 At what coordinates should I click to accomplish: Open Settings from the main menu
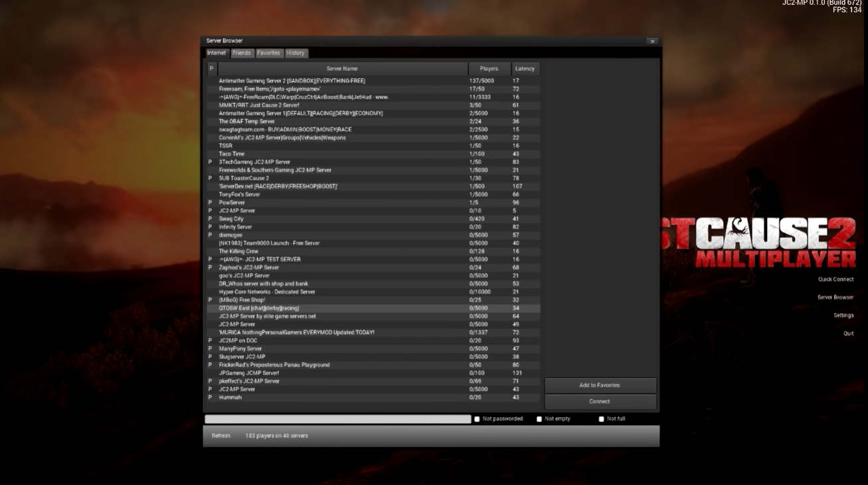tap(843, 316)
